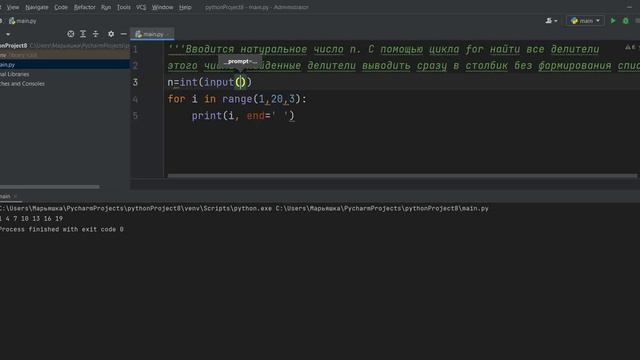Open the Code menu
The height and width of the screenshot is (360, 640).
click(61, 7)
